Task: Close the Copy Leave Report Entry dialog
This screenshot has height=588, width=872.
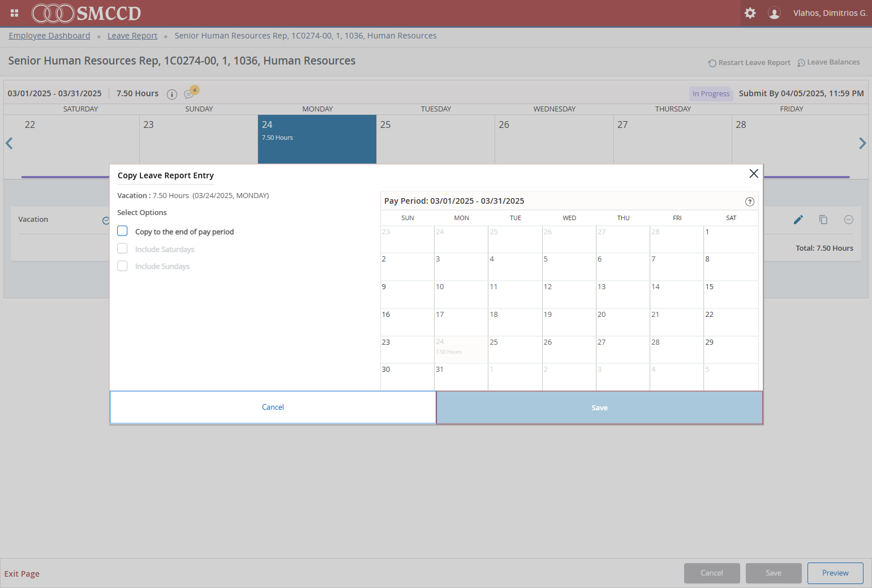Action: [754, 174]
